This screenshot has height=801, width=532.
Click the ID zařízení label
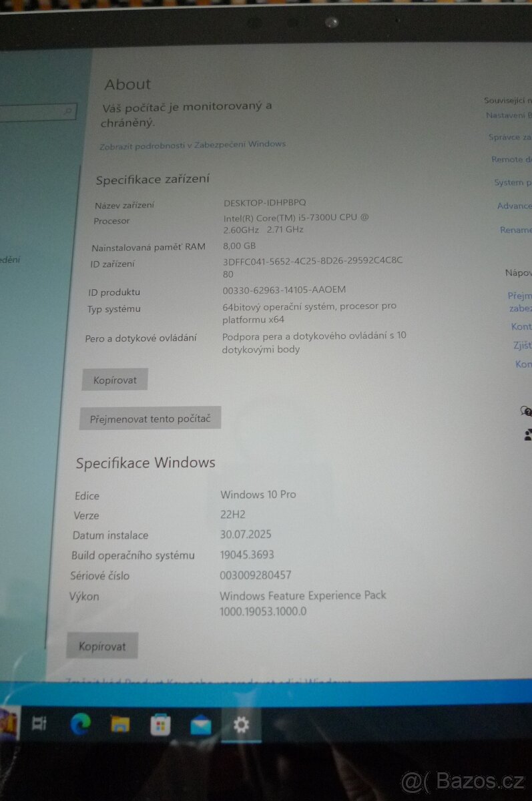[112, 264]
